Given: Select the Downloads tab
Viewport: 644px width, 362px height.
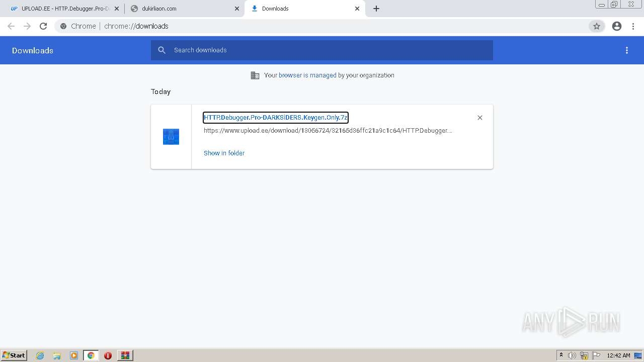Looking at the screenshot, I should coord(304,9).
